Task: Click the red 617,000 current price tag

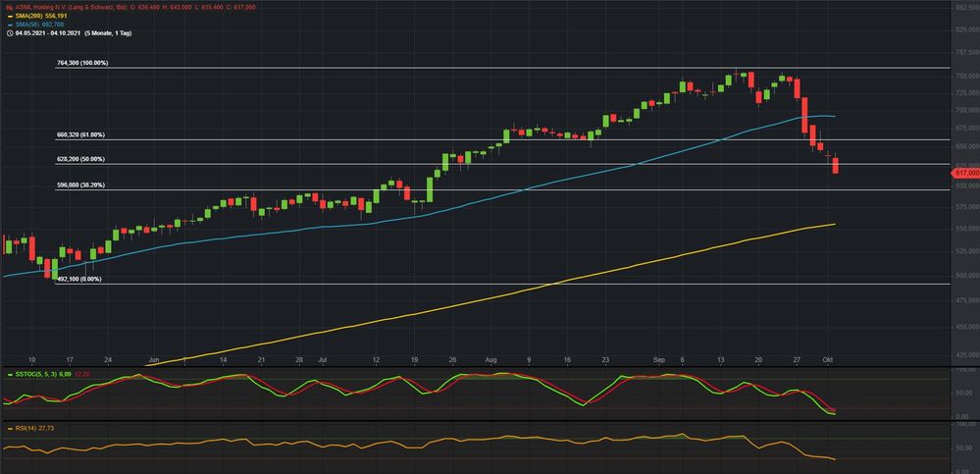Action: (965, 173)
